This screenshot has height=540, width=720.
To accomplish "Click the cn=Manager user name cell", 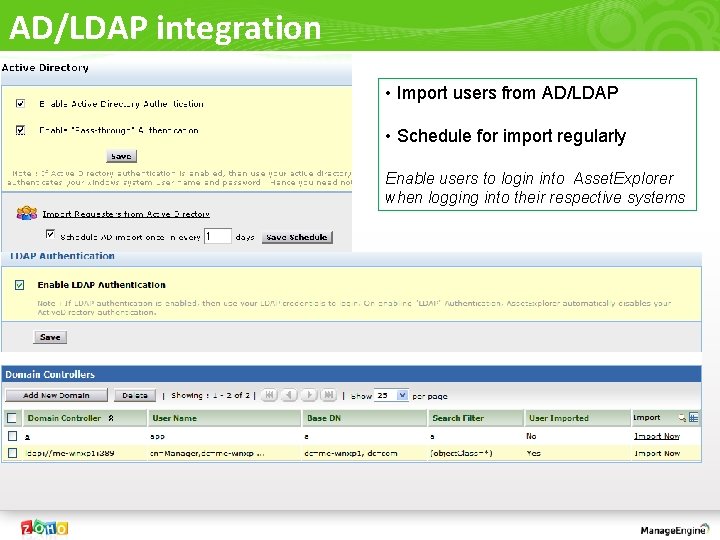I will pyautogui.click(x=207, y=453).
